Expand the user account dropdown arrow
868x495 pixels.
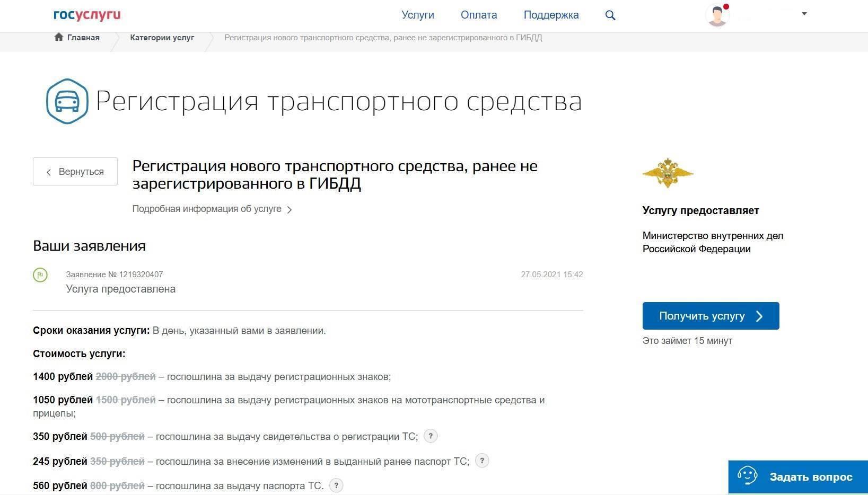804,14
